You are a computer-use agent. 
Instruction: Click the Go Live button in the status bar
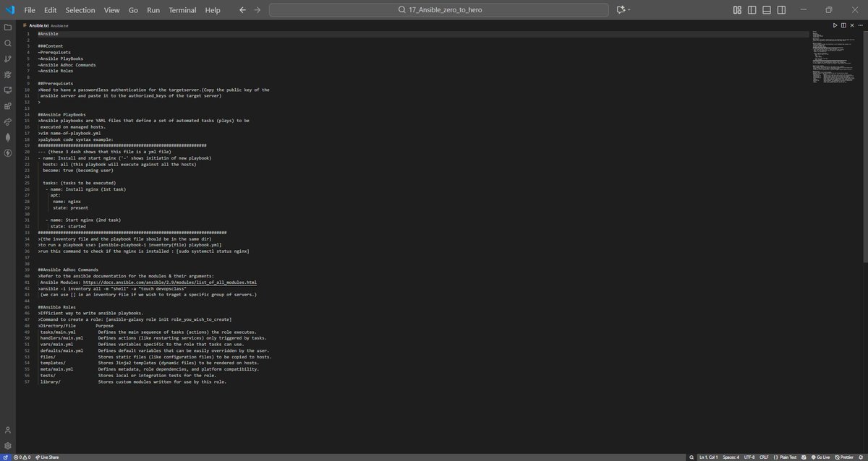pos(821,457)
